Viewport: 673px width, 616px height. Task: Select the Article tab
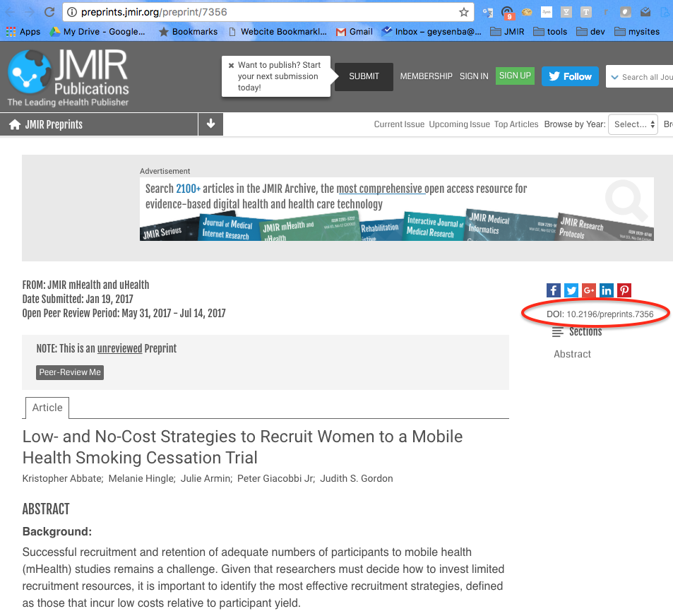47,408
